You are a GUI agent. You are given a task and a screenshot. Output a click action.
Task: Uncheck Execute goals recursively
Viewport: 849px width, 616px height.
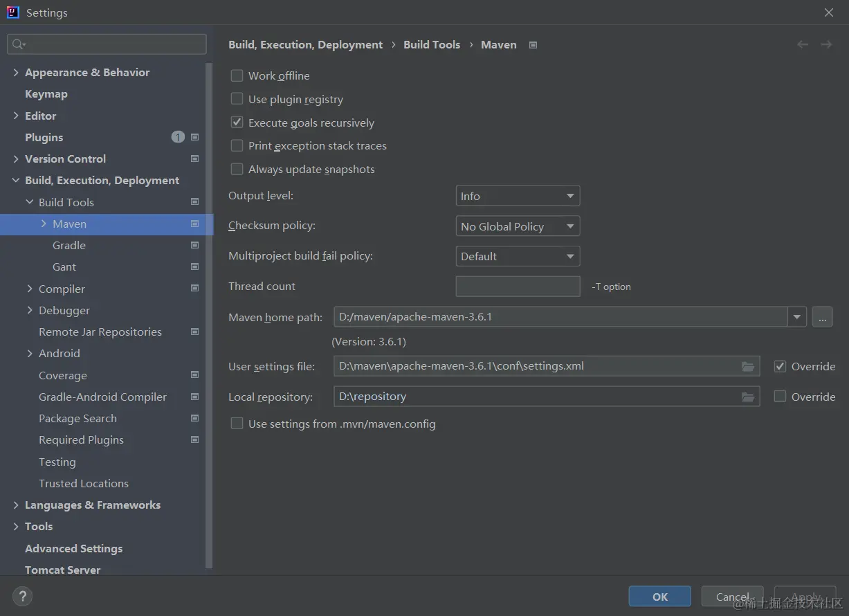click(x=237, y=123)
